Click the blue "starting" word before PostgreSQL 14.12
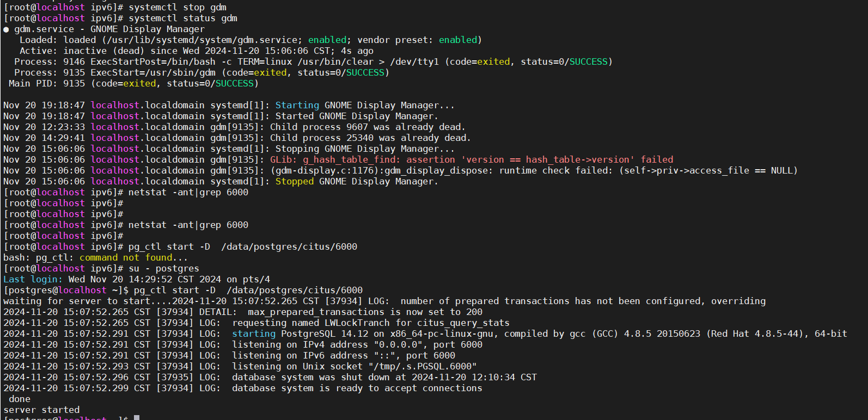The image size is (868, 420). point(254,334)
